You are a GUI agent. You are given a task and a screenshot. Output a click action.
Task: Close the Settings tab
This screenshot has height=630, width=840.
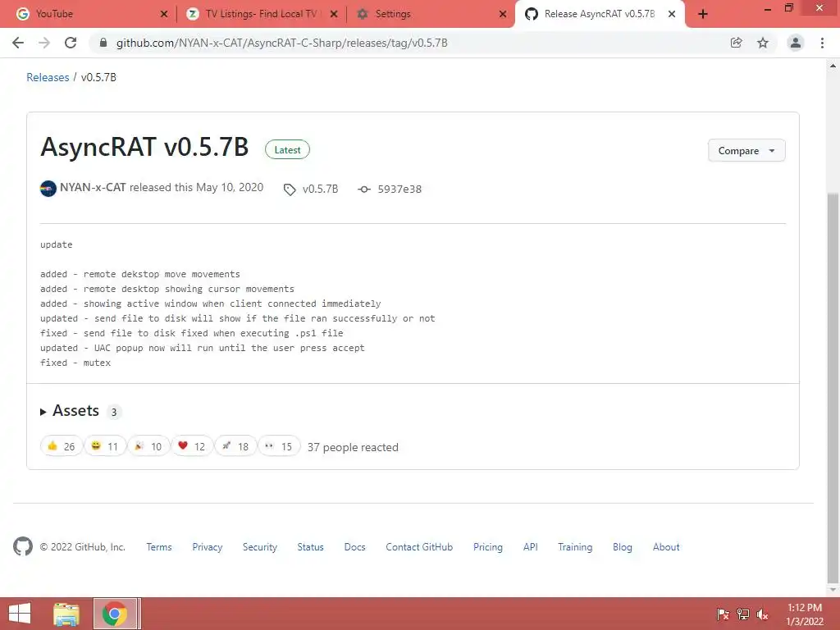pos(503,14)
